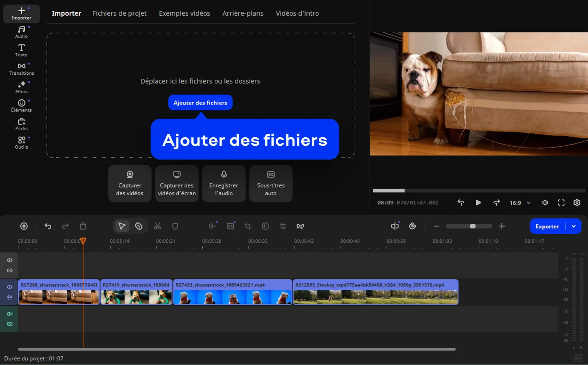
Task: Enter fullscreen preview mode
Action: (x=561, y=203)
